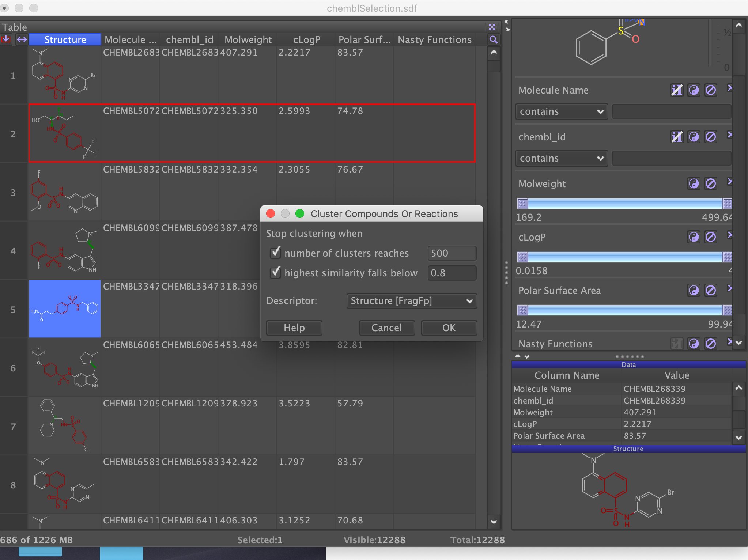Remove the cLogP filter
Screen dimensions: 748x560
(x=729, y=235)
